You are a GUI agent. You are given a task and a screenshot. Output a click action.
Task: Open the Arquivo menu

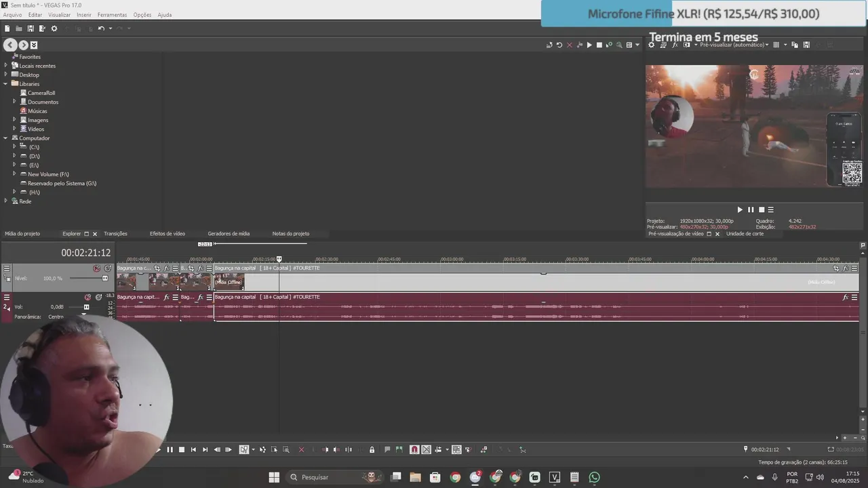tap(12, 14)
